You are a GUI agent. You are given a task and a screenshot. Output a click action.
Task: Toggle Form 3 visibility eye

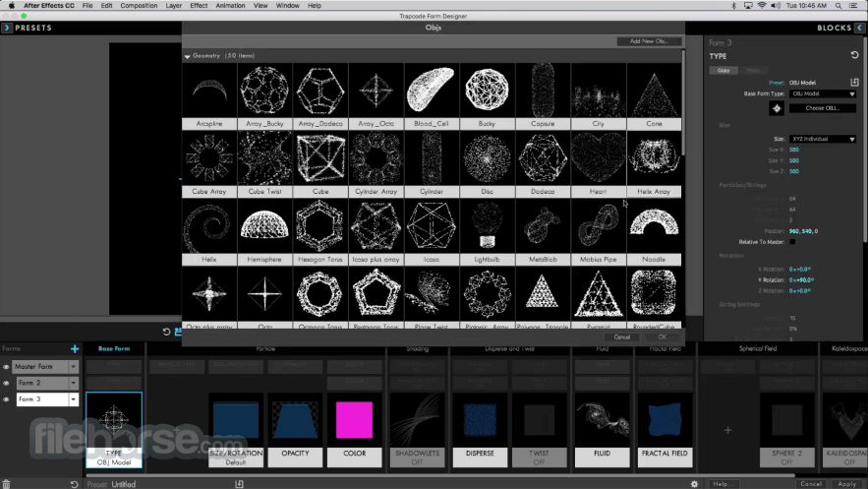(6, 399)
